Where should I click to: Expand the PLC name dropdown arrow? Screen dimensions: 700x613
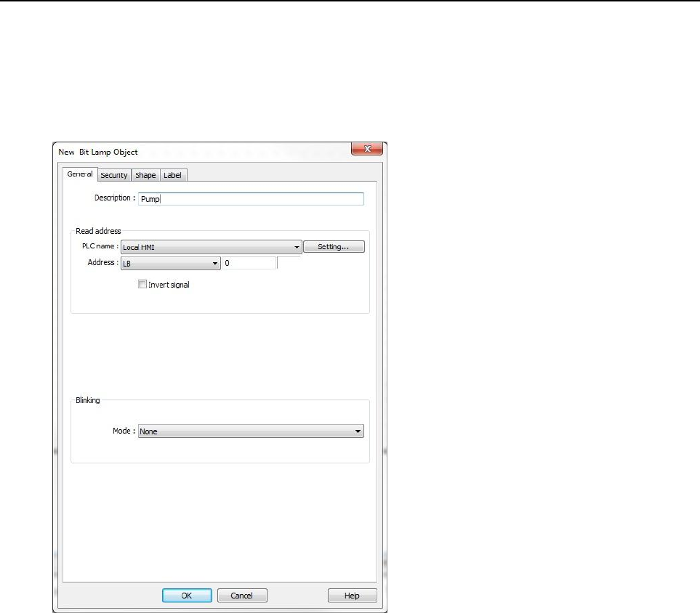pyautogui.click(x=297, y=248)
